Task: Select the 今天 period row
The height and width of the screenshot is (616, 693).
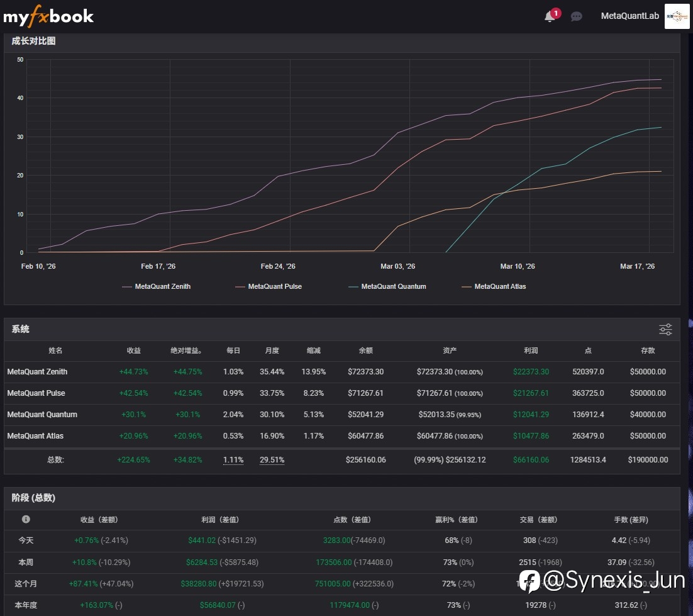Action: [27, 540]
